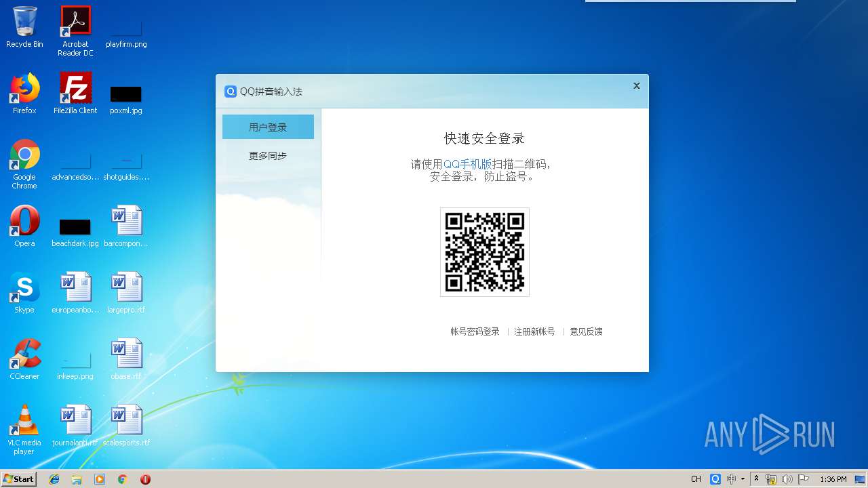Open the Chrome taskbar icon
The image size is (868, 488).
122,479
